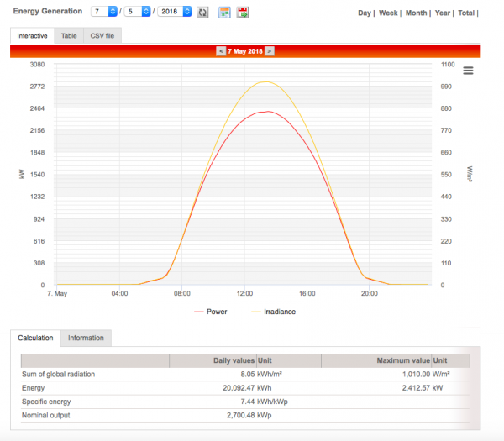Open the chart hamburger menu
This screenshot has width=504, height=441.
tap(468, 71)
